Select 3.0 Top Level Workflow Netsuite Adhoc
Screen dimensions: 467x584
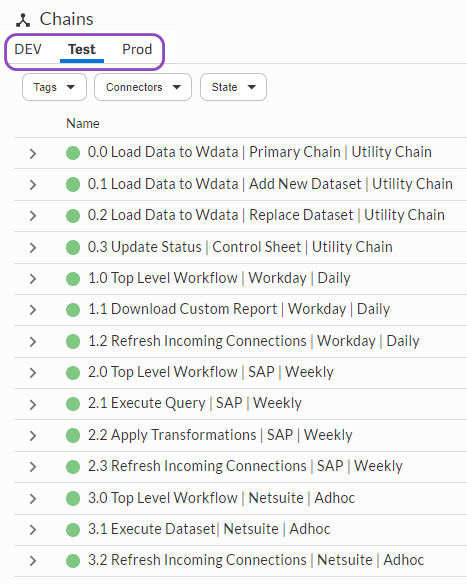pos(222,498)
